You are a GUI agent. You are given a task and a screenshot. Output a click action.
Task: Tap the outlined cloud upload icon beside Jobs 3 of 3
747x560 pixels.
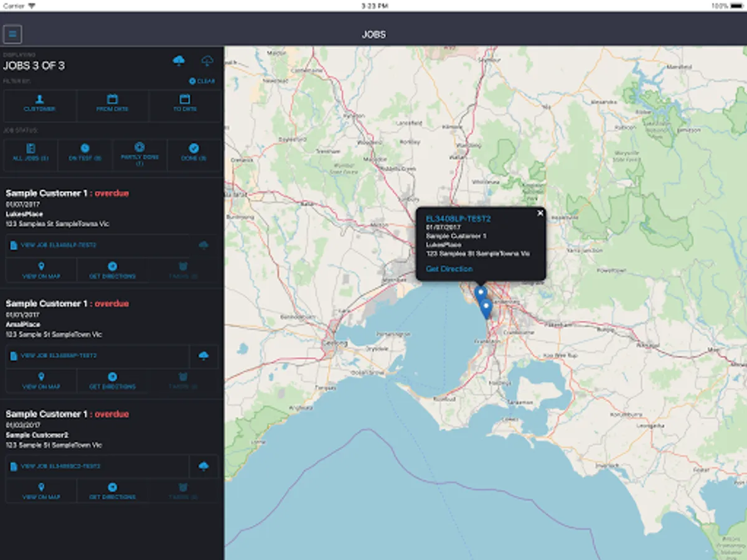(x=207, y=60)
